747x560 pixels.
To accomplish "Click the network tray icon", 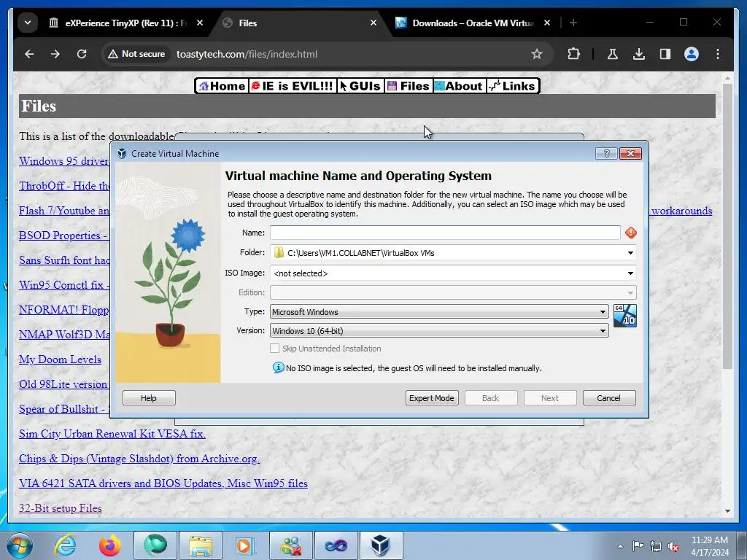I will click(656, 546).
